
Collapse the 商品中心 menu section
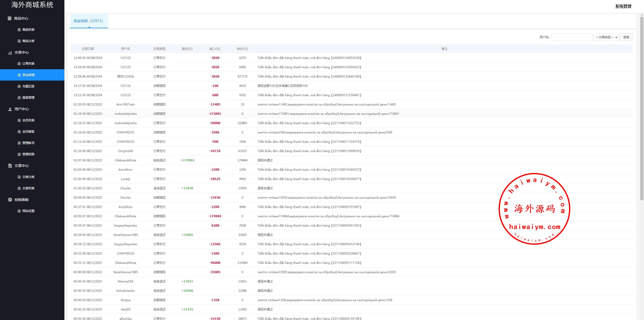21,18
